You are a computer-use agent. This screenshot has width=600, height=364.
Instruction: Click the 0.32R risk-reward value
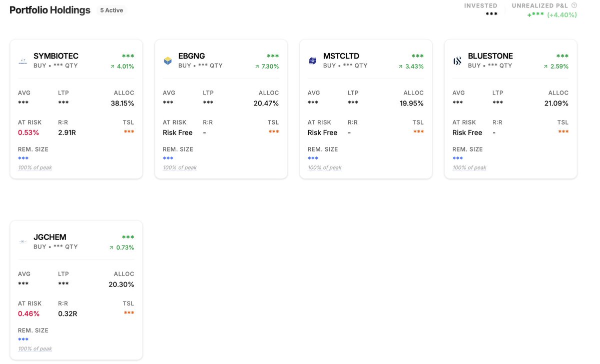[68, 314]
